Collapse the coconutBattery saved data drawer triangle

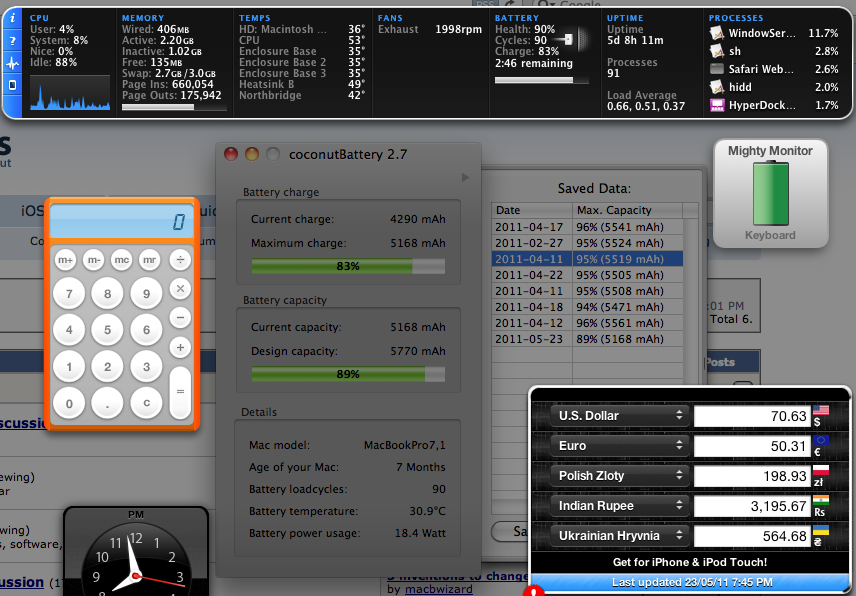coord(465,177)
